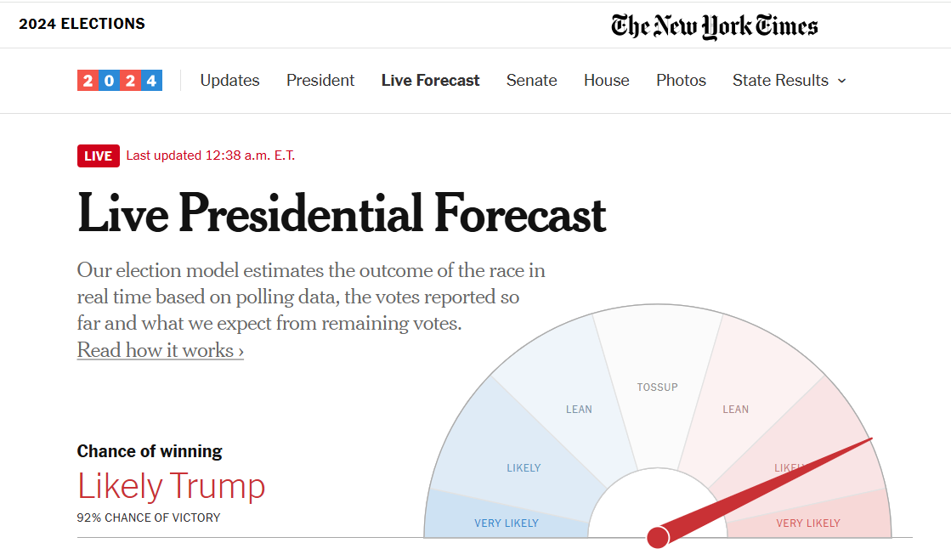Click the 2024 ELECTIONS header link

(82, 24)
